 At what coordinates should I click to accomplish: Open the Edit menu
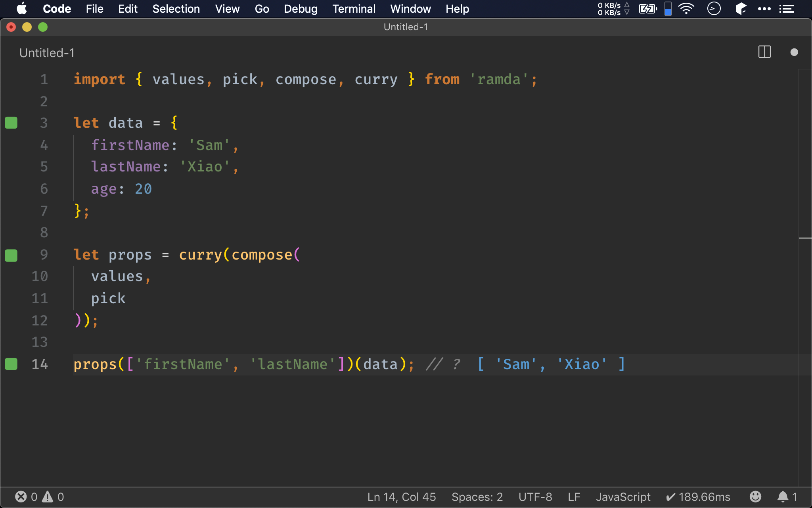pyautogui.click(x=128, y=9)
